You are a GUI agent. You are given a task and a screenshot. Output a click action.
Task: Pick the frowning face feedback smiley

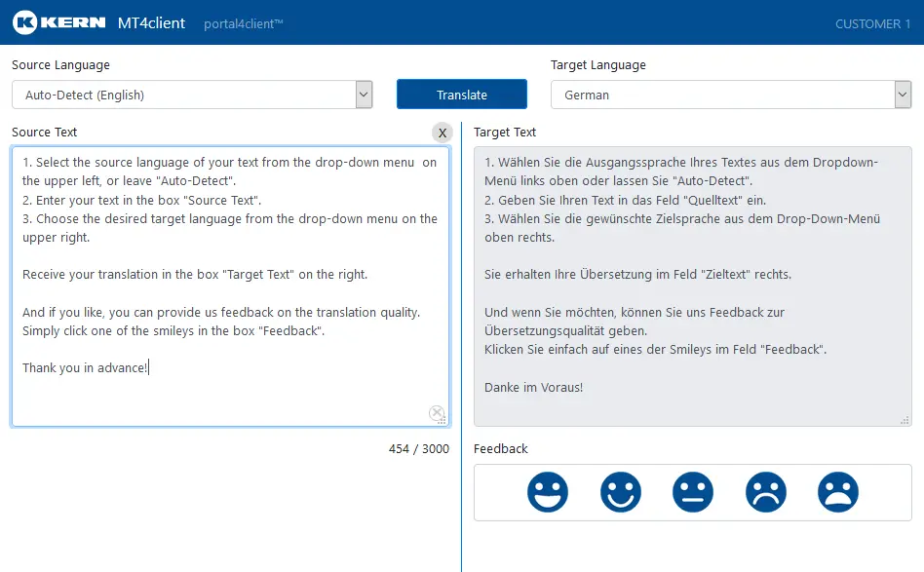pyautogui.click(x=766, y=492)
